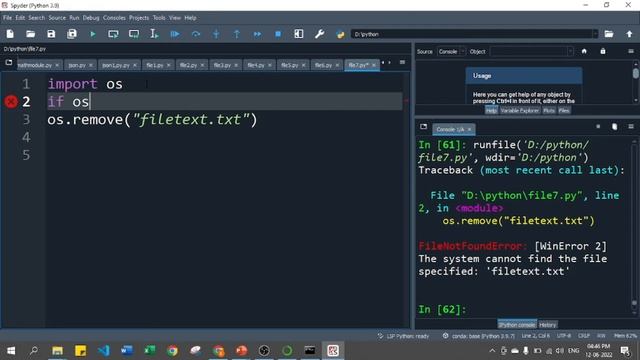Viewport: 640px width, 360px height.
Task: Run file with the green play icon
Action: click(93, 34)
